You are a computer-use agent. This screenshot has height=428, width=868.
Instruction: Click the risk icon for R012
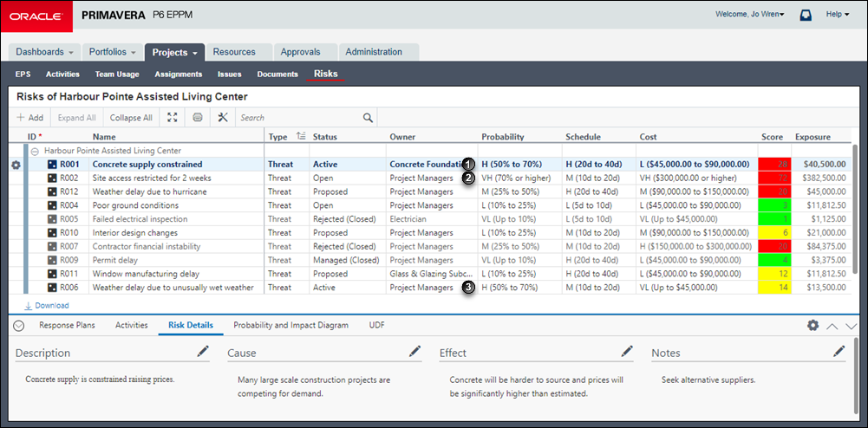(x=52, y=191)
